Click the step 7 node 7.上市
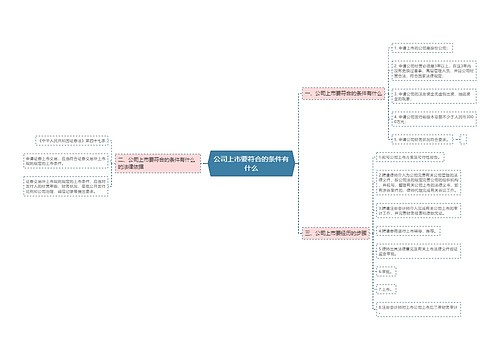This screenshot has height=360, width=500. pyautogui.click(x=386, y=289)
